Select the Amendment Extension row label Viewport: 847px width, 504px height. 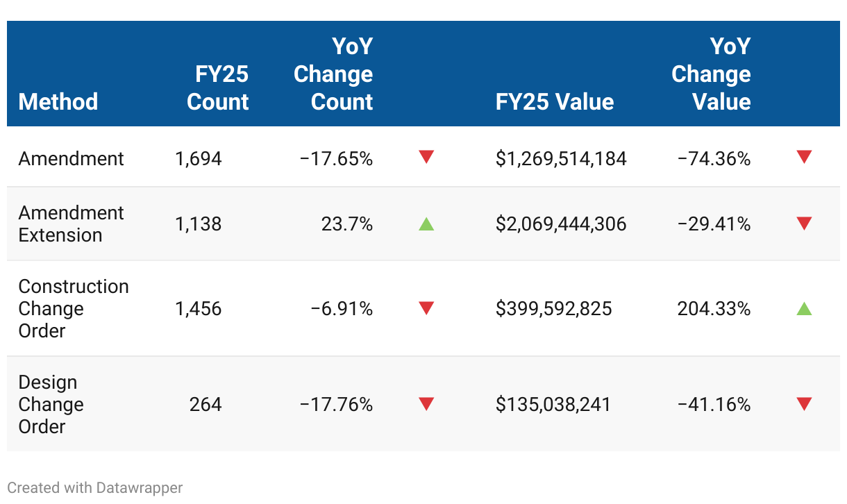[x=71, y=224]
